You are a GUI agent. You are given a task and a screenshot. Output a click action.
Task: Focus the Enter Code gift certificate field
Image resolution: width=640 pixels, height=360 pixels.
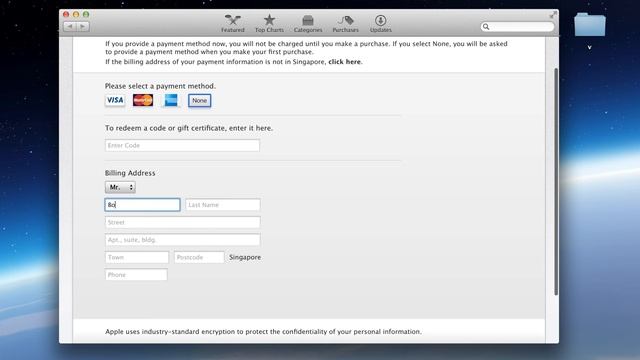tap(182, 145)
